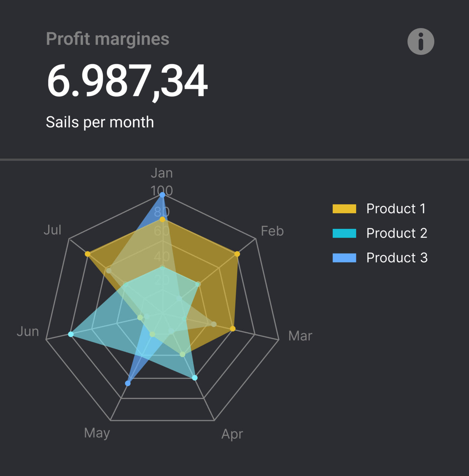The height and width of the screenshot is (476, 469).
Task: Hide the Product 3 legend label
Action: [x=397, y=258]
